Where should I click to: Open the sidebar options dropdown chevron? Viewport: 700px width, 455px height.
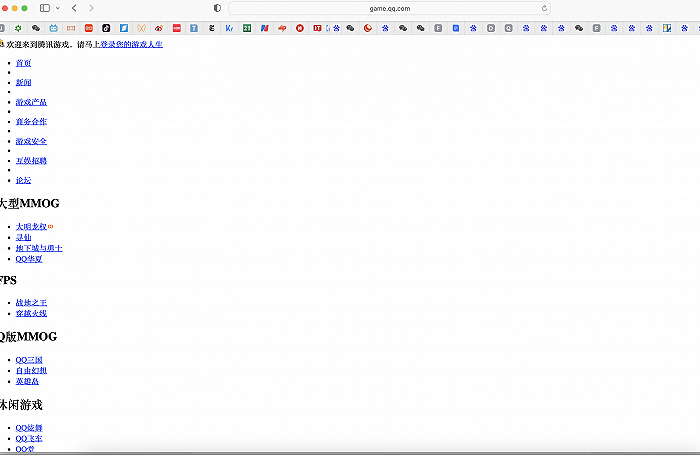coord(58,8)
